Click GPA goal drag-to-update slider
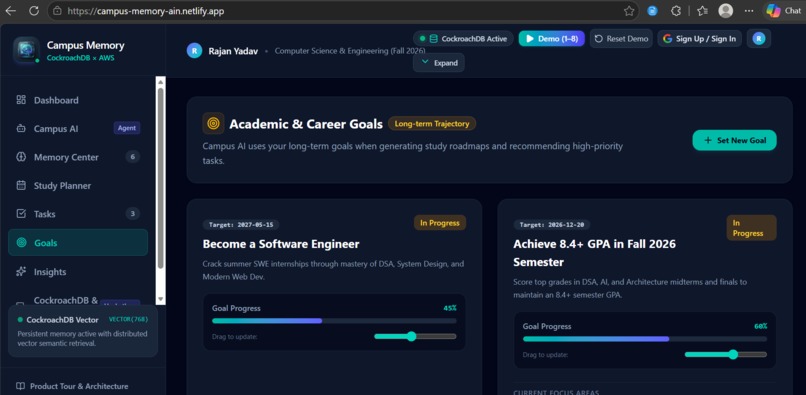Screen dimensions: 806x395 click(726, 354)
